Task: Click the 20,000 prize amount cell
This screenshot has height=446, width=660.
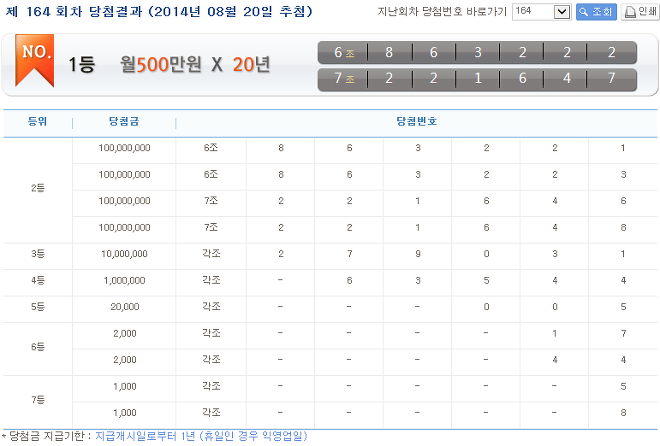Action: click(x=125, y=307)
